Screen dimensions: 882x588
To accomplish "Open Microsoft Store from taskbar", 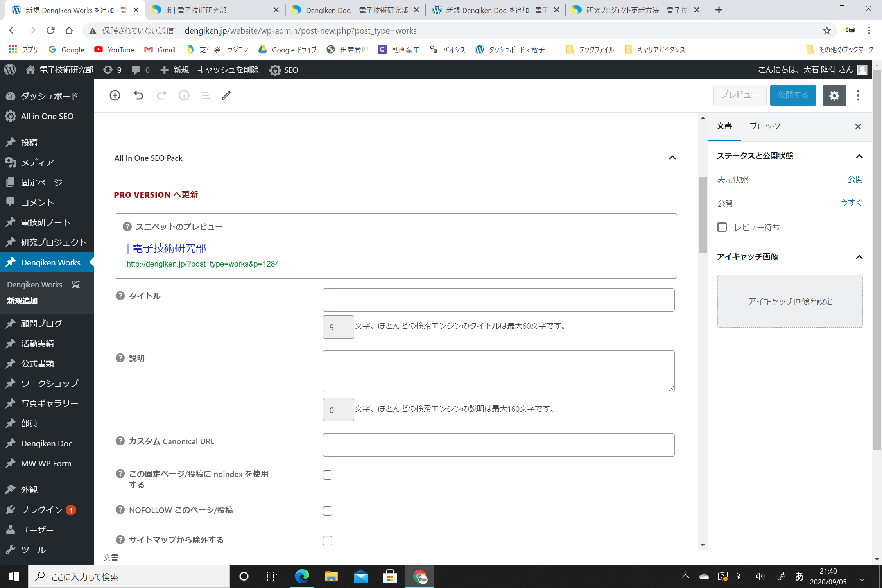I will tap(390, 576).
